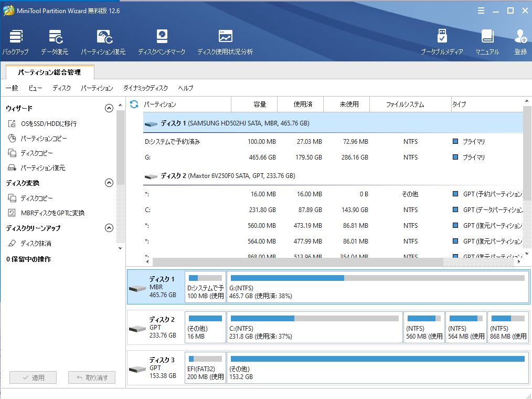Select the 868 MB NTFS block
532x399 pixels.
click(x=508, y=328)
